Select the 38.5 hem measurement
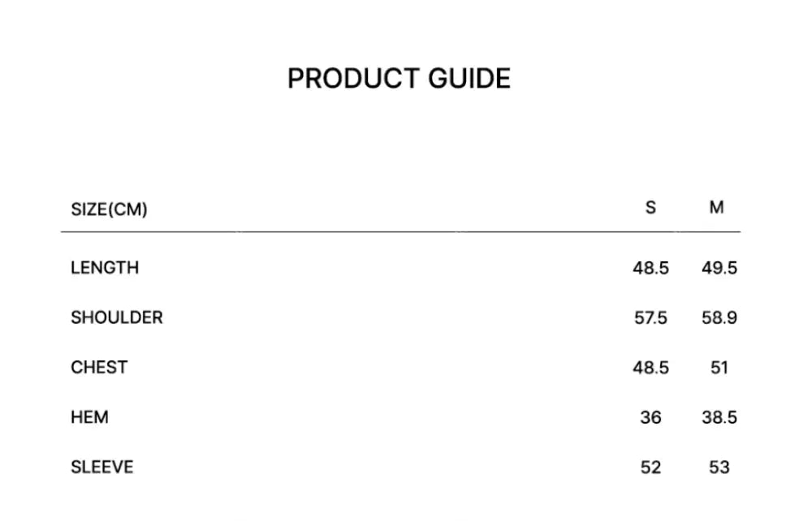This screenshot has width=812, height=521. 719,418
